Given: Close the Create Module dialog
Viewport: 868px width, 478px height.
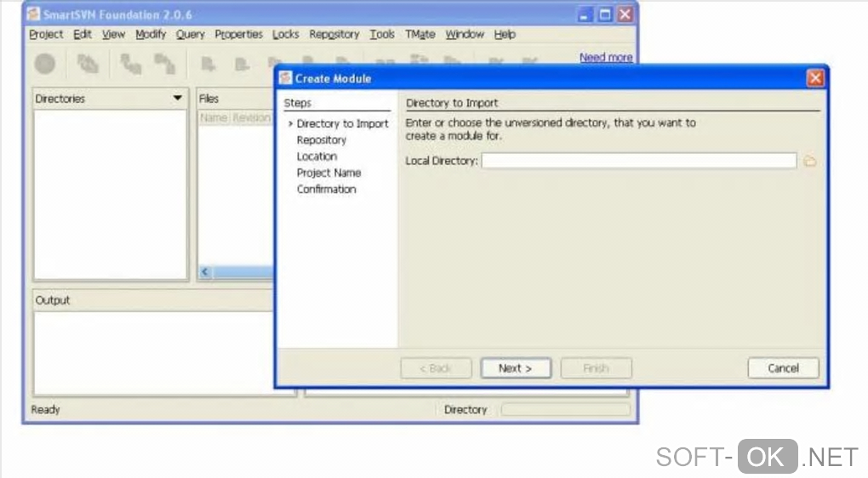Looking at the screenshot, I should pyautogui.click(x=815, y=78).
